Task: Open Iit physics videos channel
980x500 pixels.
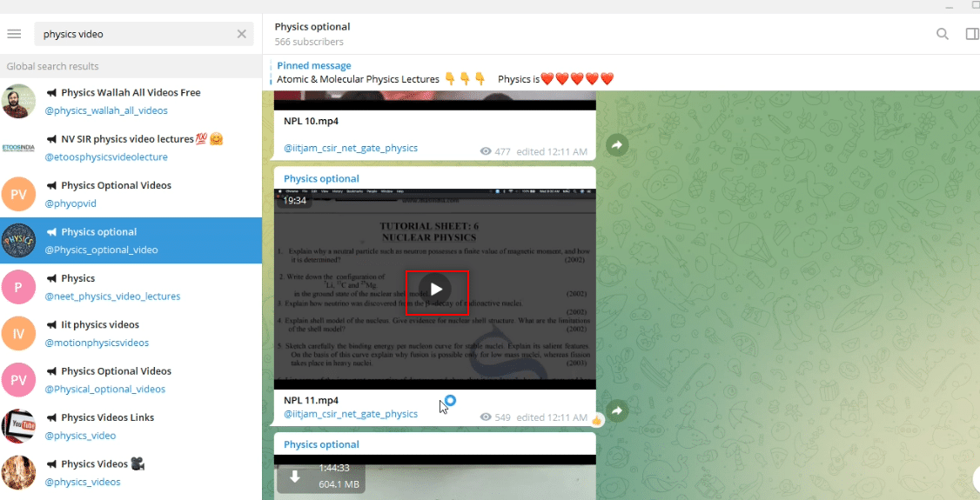Action: pos(131,333)
